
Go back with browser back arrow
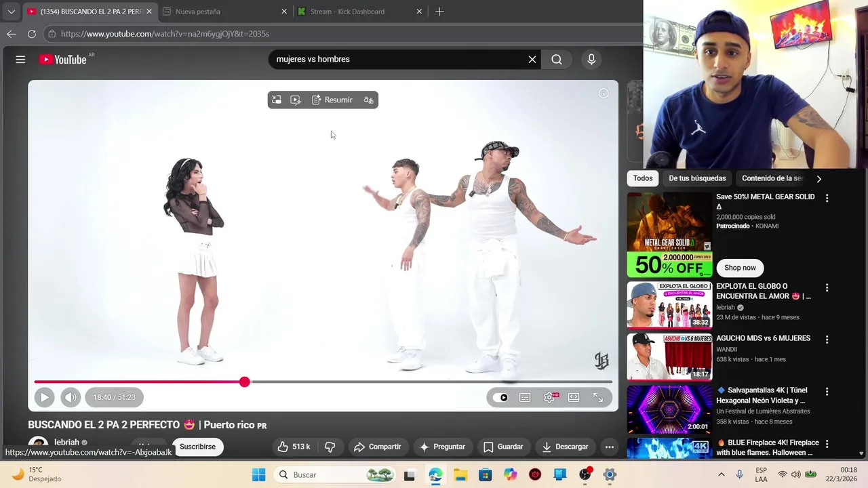(12, 34)
